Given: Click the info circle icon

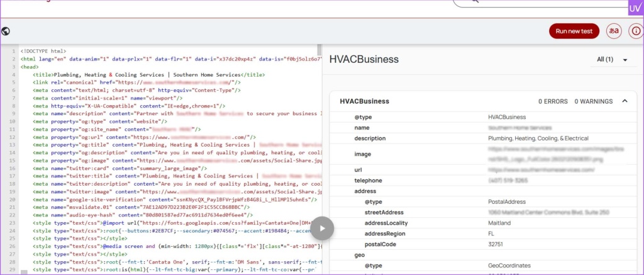Looking at the screenshot, I should pos(635,31).
